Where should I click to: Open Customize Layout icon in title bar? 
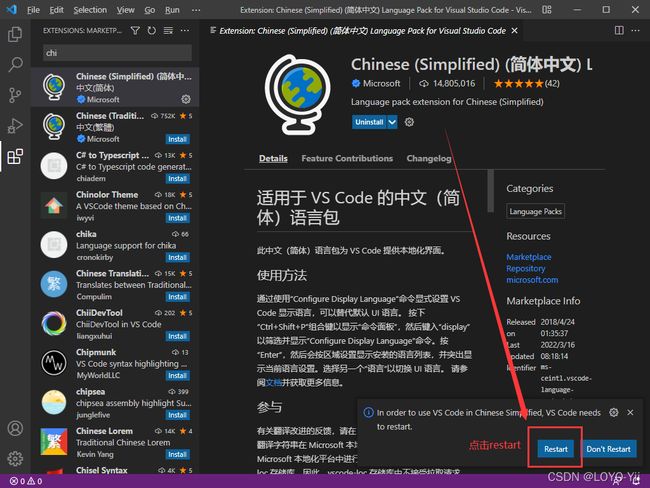547,10
